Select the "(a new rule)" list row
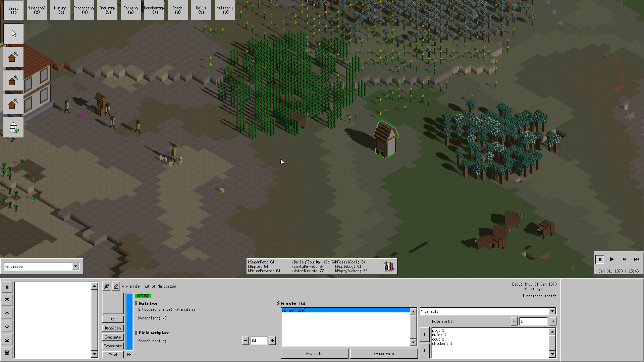 pyautogui.click(x=345, y=310)
